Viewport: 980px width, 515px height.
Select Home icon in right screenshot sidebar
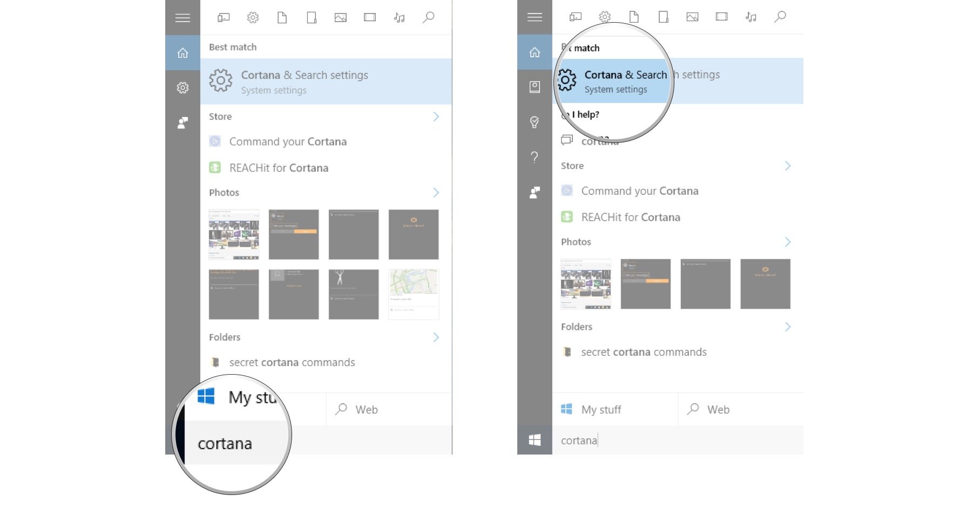pos(535,52)
